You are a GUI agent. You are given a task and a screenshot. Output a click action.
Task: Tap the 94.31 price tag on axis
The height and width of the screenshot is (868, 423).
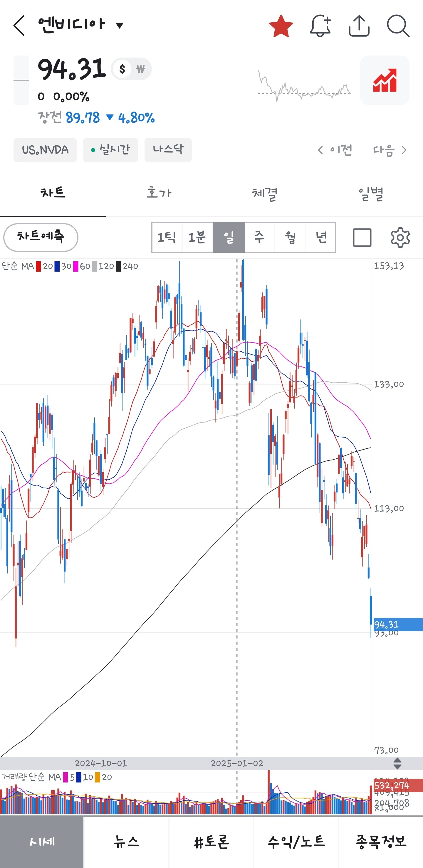coord(398,624)
